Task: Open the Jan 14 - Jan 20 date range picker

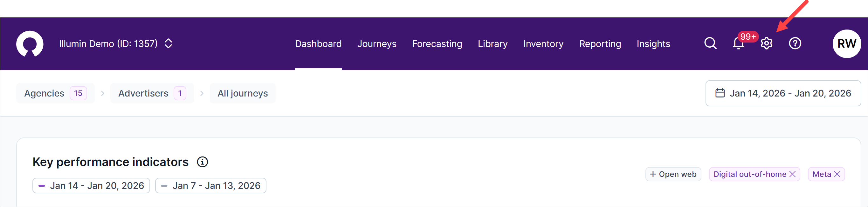Action: point(783,93)
